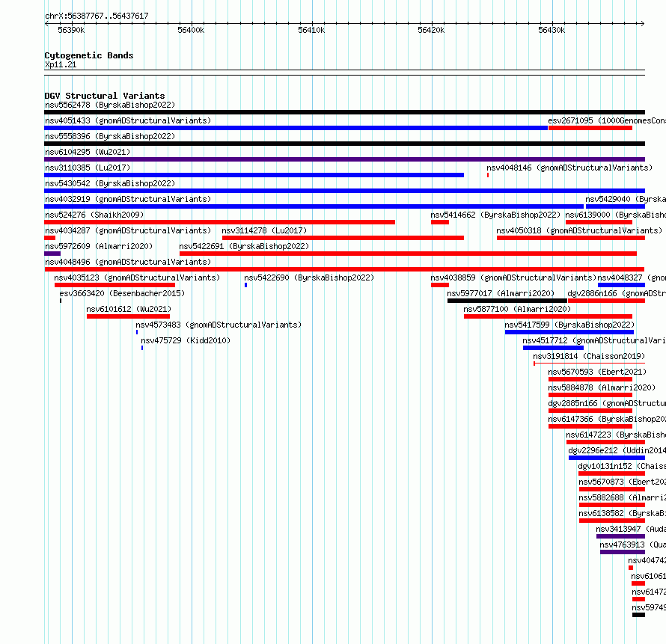666x644 pixels.
Task: Open nsv5422691 (ByrskaBishop2022) label
Action: tap(244, 246)
